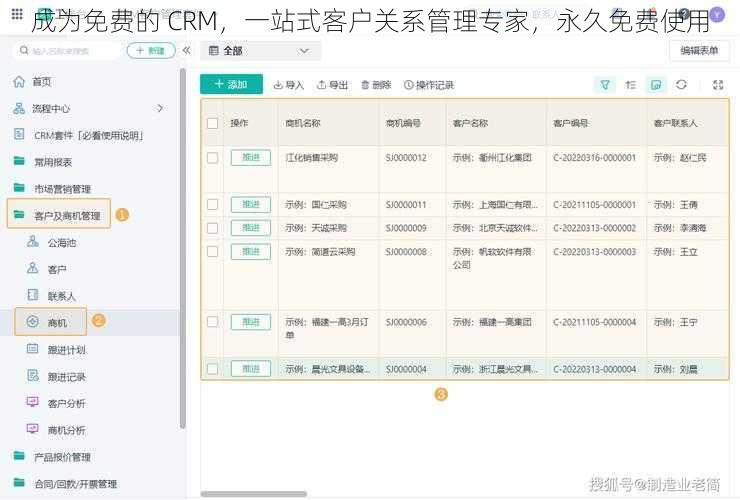Open the 联系人 contacts icon
Viewport: 740px width, 500px height.
(33, 295)
